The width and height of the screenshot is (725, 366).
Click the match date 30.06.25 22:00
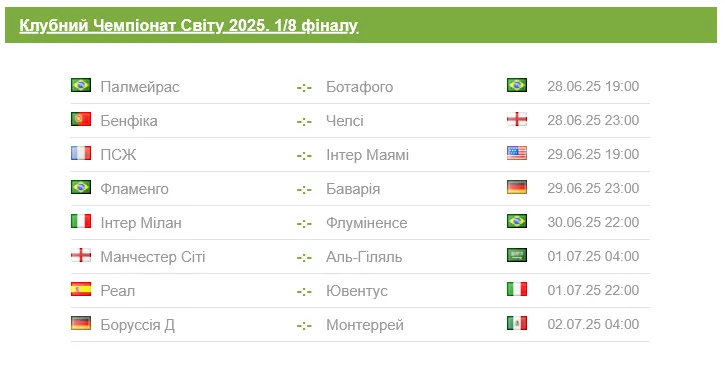pyautogui.click(x=593, y=222)
